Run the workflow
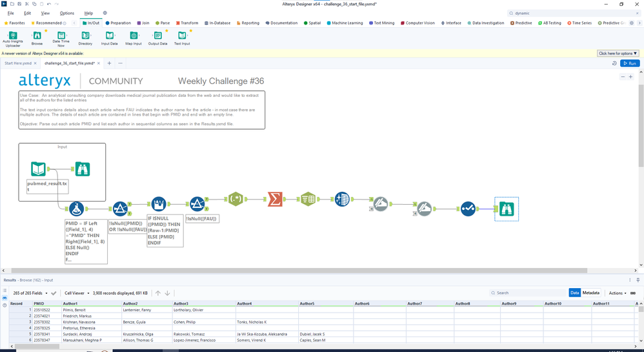This screenshot has width=644, height=352. point(630,63)
